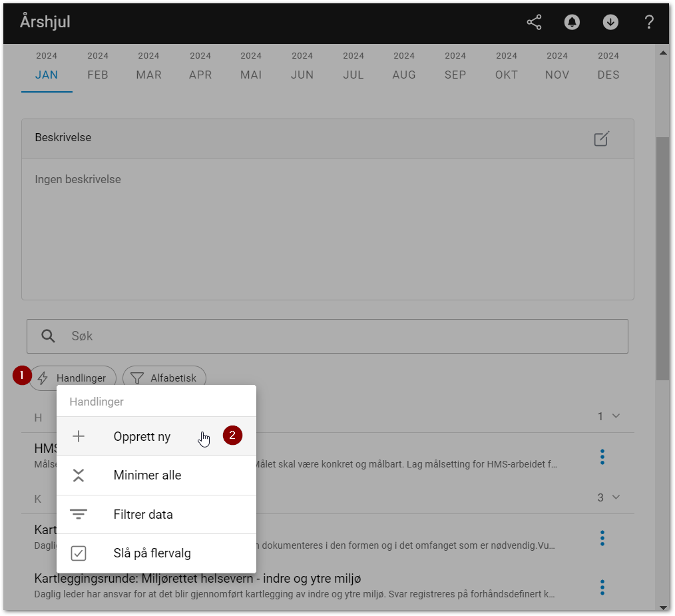Select Filtrer data menu entry
This screenshot has height=616, width=675.
coord(143,515)
